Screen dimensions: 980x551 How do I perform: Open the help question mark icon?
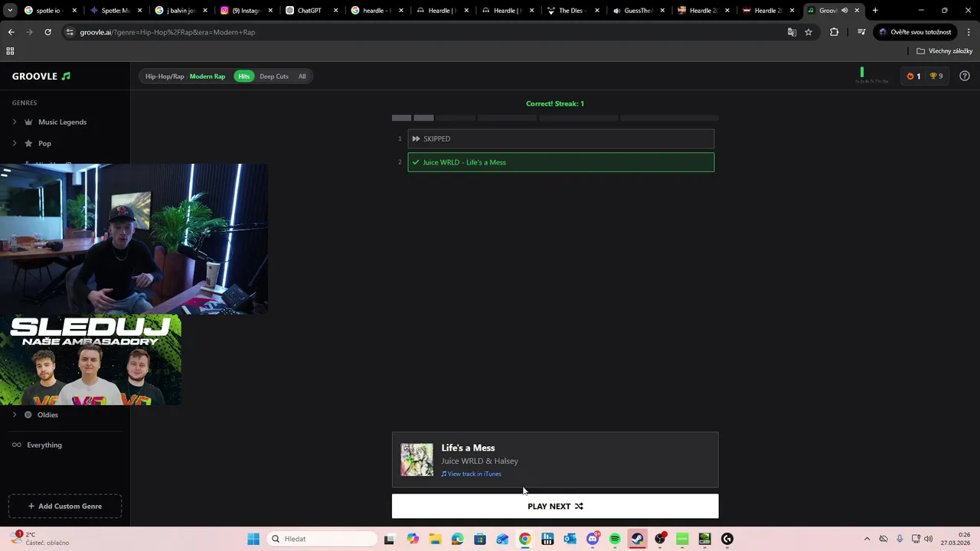click(x=965, y=76)
